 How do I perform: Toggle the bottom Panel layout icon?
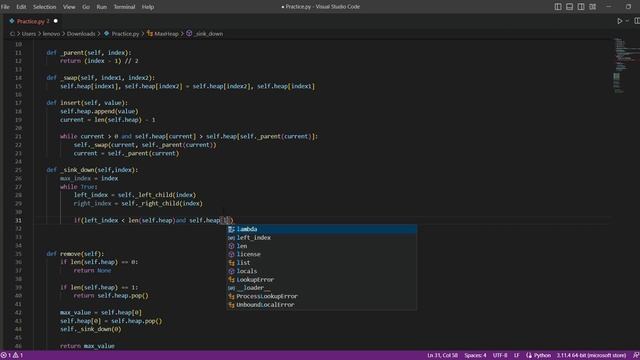(569, 7)
